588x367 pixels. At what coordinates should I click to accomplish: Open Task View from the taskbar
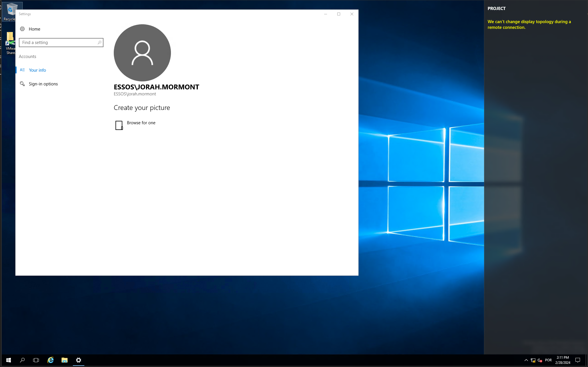(x=36, y=360)
